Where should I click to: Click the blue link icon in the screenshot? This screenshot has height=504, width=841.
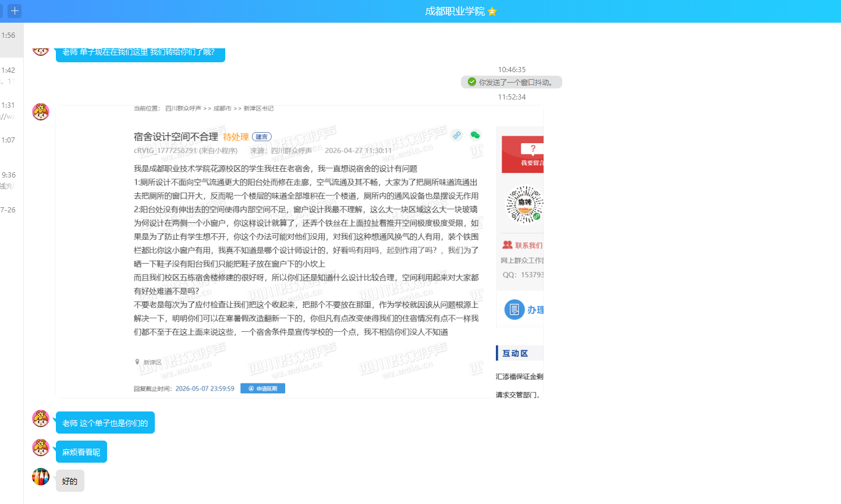[457, 135]
